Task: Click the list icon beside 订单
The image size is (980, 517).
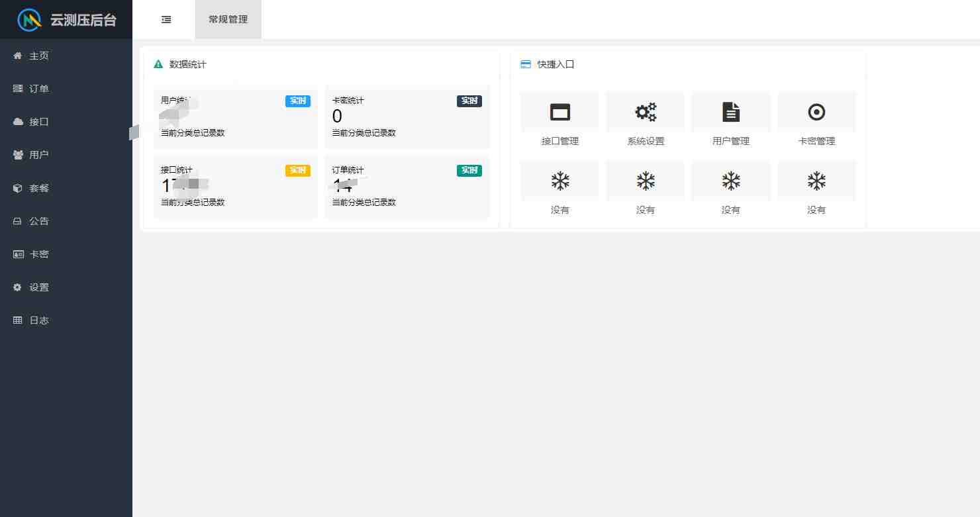Action: click(x=18, y=89)
